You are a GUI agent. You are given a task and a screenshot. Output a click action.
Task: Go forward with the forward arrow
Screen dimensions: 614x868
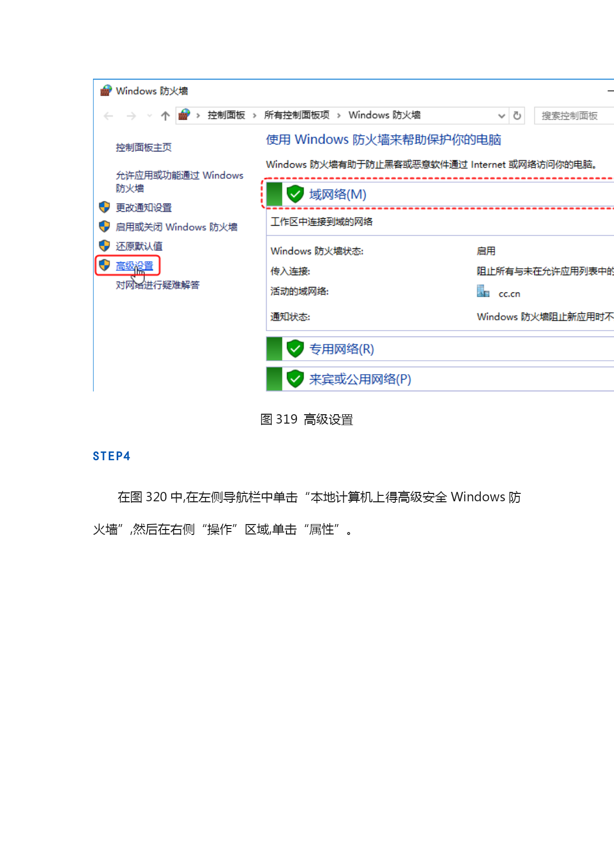[131, 116]
